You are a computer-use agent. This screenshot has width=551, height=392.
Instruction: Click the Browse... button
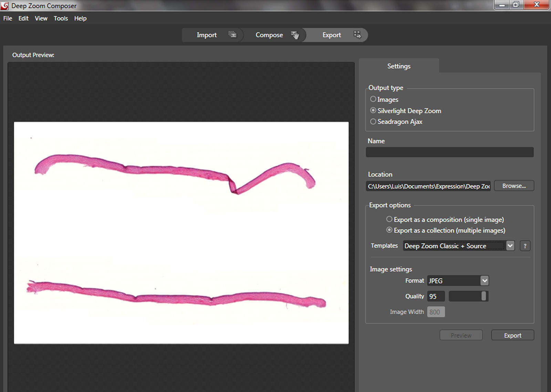[514, 186]
